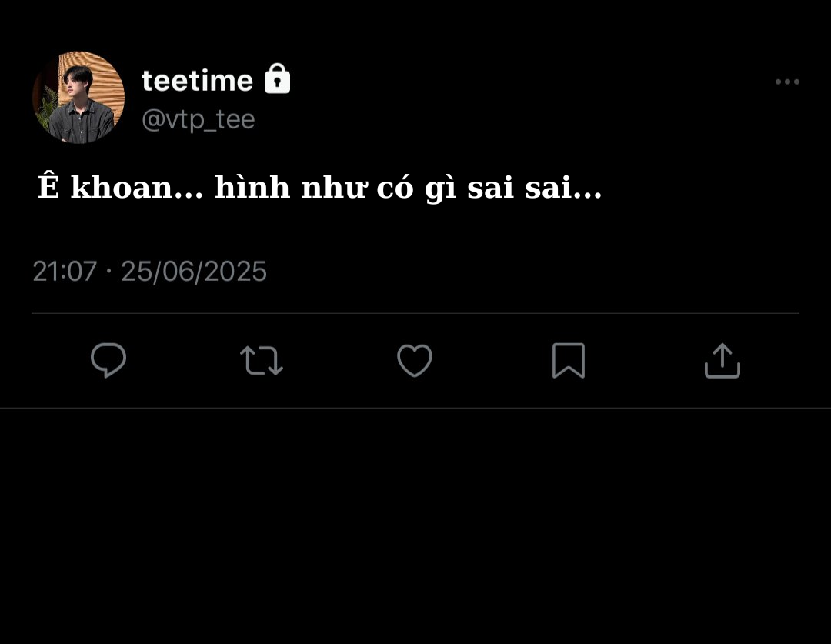
Task: Click the date 25/06/2025
Action: coord(194,272)
